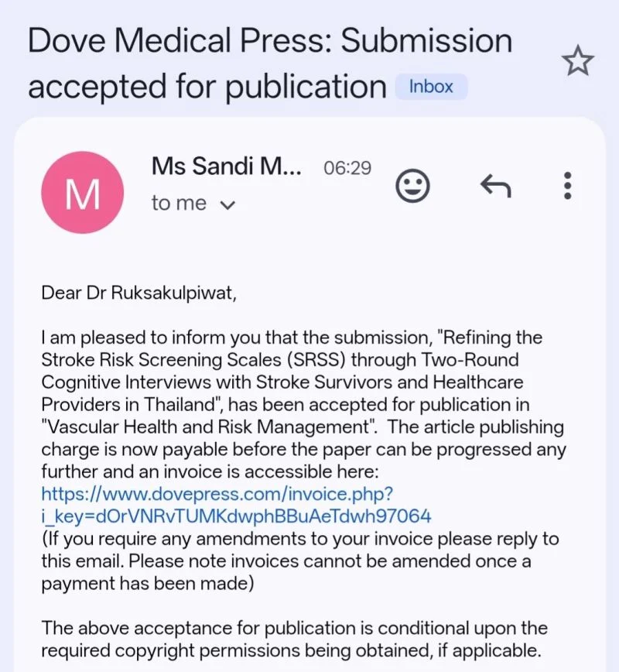Tap the 'to me' recipient text

pyautogui.click(x=179, y=203)
